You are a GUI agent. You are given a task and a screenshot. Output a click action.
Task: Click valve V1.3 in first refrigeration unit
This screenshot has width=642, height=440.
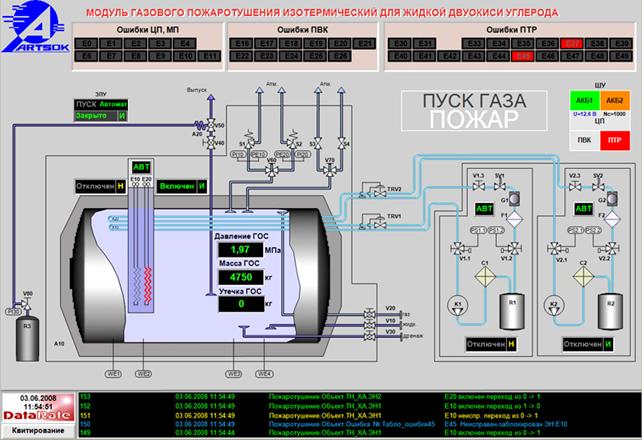pyautogui.click(x=479, y=187)
